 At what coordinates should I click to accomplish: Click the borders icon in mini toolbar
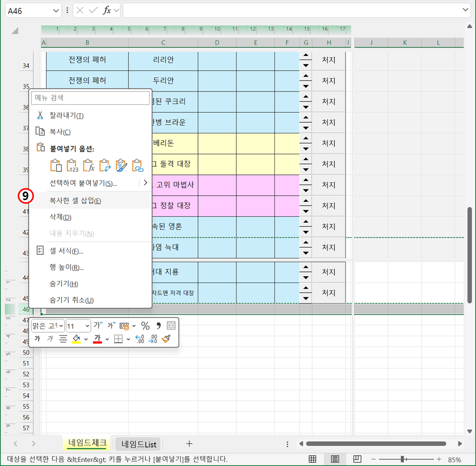118,339
